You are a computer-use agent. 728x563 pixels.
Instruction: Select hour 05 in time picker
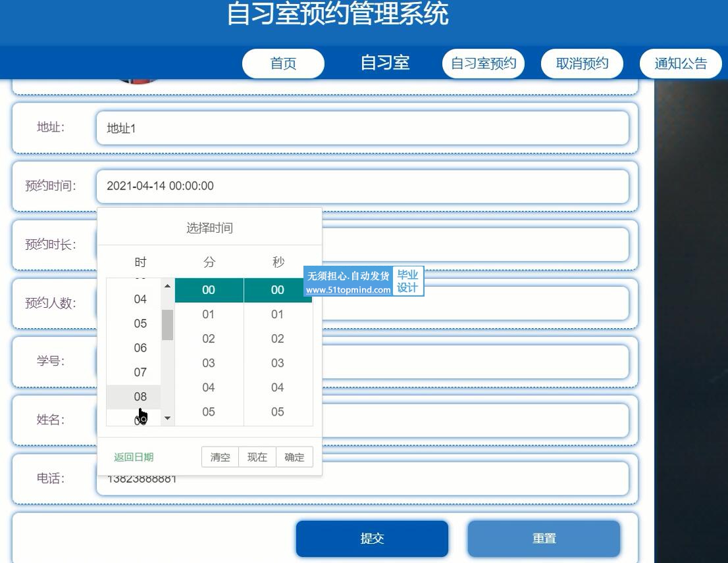pyautogui.click(x=134, y=323)
